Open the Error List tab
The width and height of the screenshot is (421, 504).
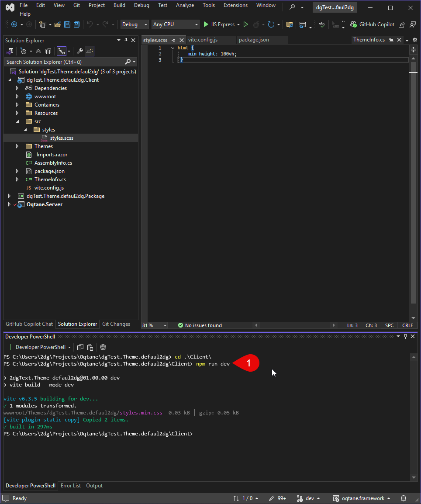(71, 486)
